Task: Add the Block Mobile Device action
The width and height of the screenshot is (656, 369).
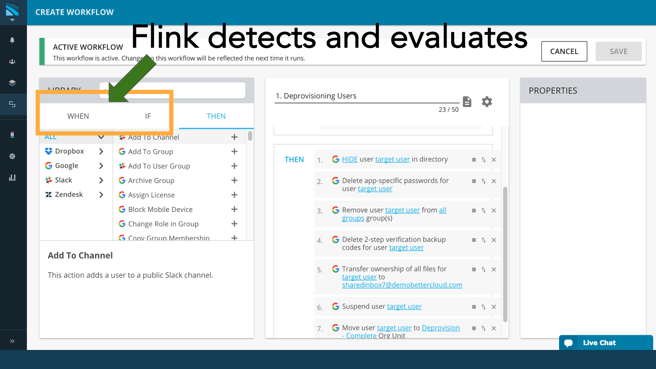Action: pyautogui.click(x=234, y=209)
